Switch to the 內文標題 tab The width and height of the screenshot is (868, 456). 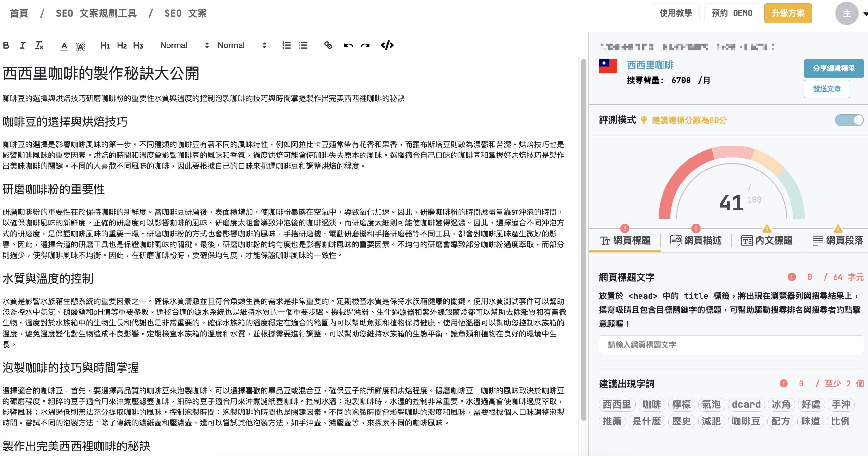point(767,240)
